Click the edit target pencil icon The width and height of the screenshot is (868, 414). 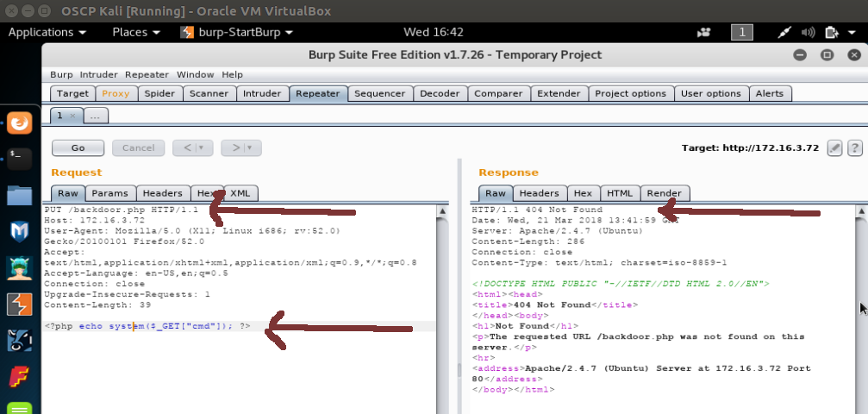[834, 148]
